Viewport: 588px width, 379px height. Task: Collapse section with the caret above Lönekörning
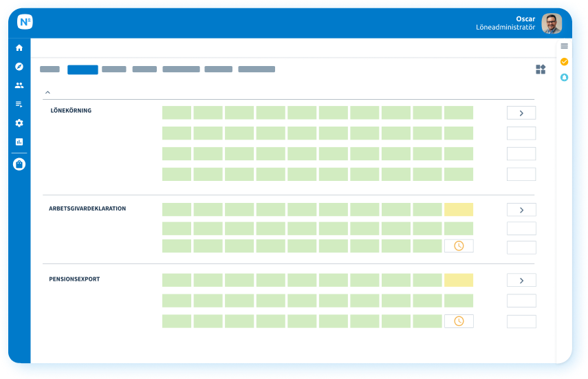coord(47,92)
